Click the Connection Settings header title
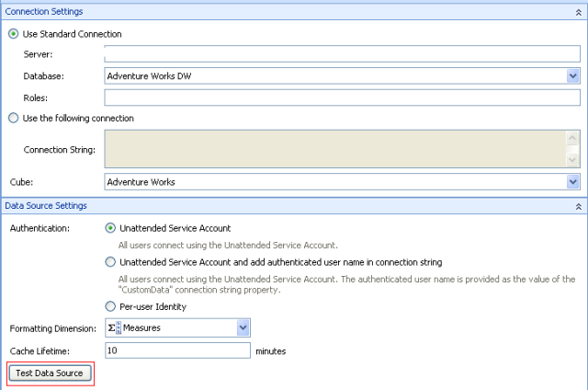The height and width of the screenshot is (390, 588). (44, 12)
